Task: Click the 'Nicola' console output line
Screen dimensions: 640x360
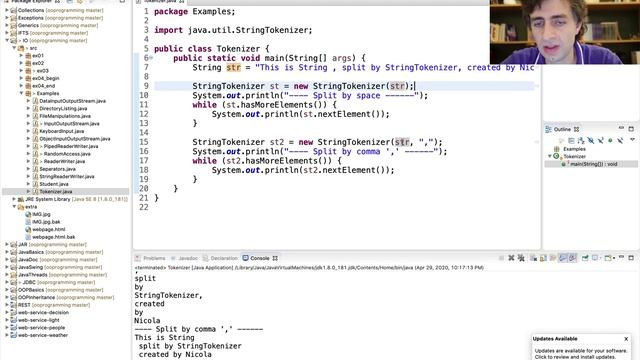Action: pos(147,320)
